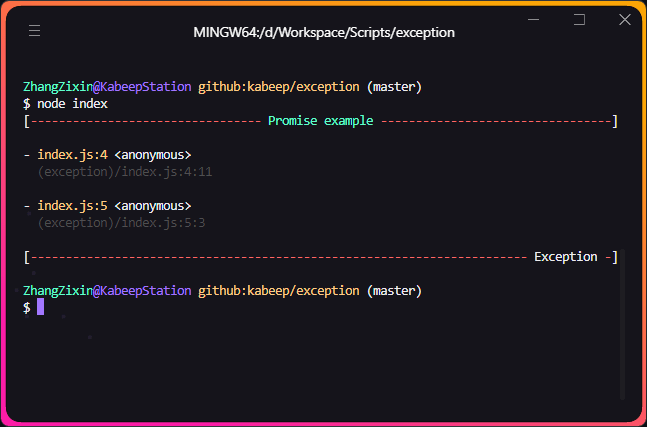
Task: Click the 'index.js:4' stack frame
Action: coord(72,155)
